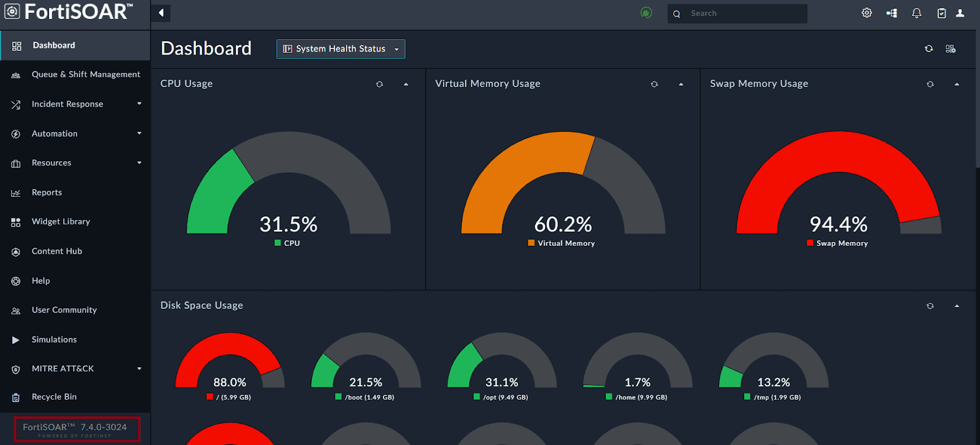
Task: Expand the MITRE ATT&CK menu
Action: 140,368
